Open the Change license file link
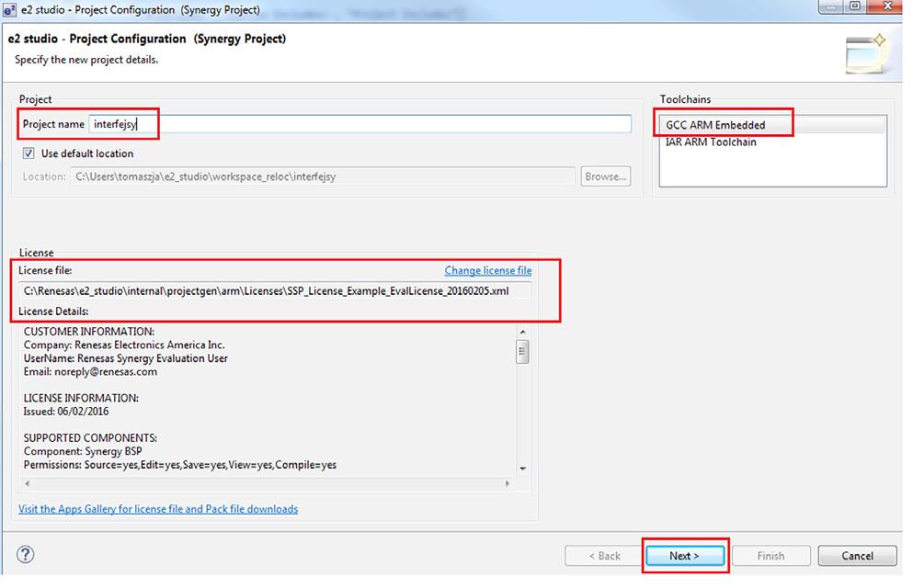 click(488, 270)
